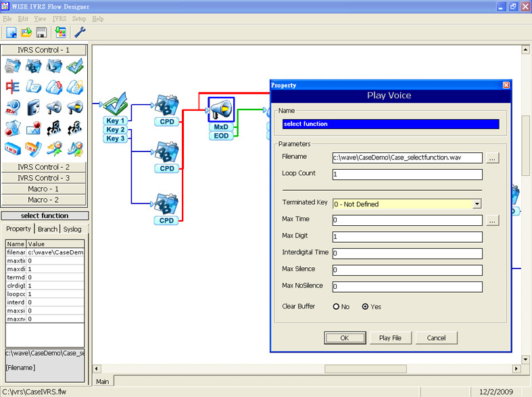The width and height of the screenshot is (532, 397).
Task: Click the wrench settings toolbar icon
Action: pos(80,32)
